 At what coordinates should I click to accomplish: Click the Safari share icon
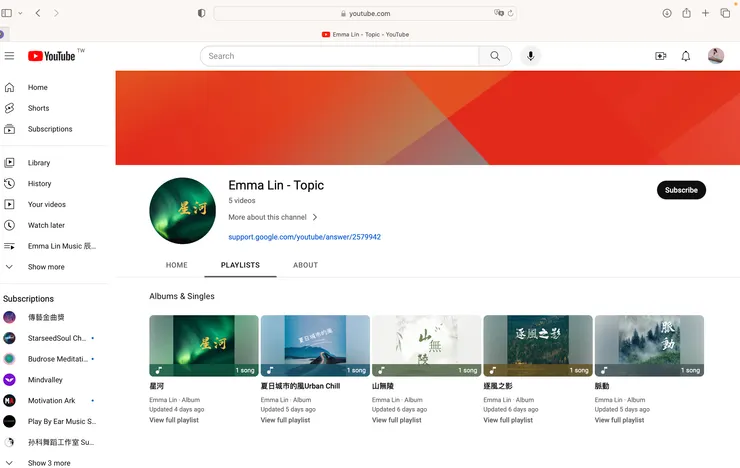point(686,13)
